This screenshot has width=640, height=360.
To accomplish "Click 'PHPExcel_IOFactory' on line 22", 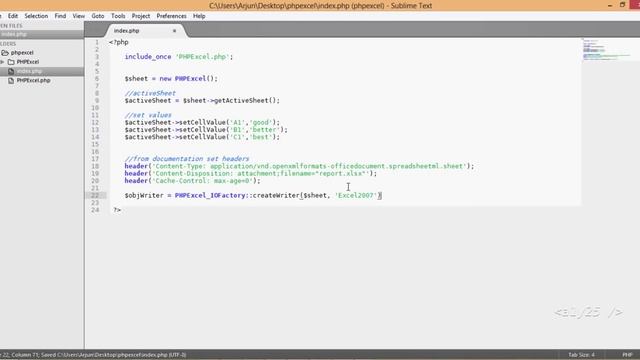I will 210,196.
